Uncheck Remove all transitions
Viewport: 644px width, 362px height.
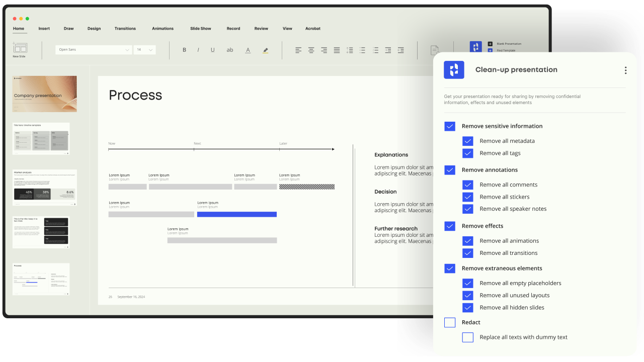468,253
